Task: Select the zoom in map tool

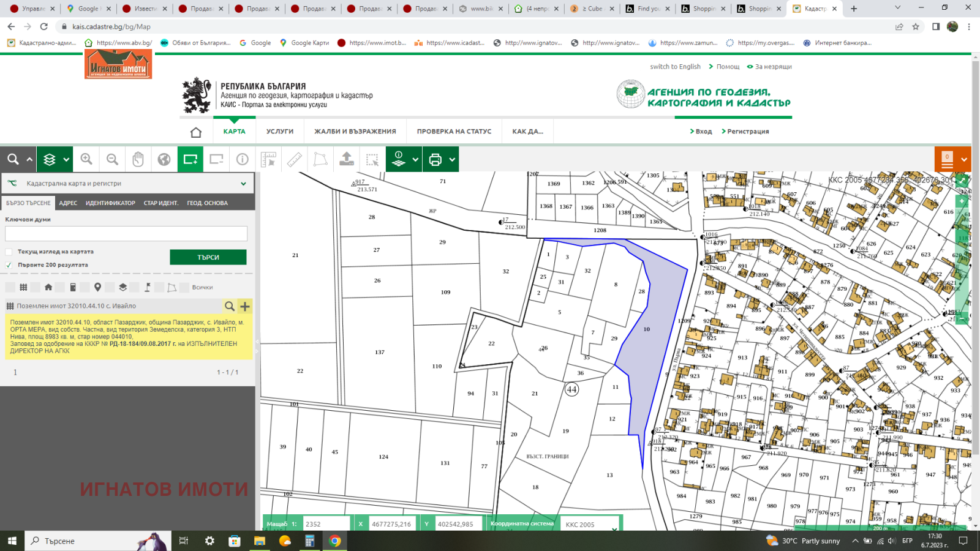Action: pos(86,159)
